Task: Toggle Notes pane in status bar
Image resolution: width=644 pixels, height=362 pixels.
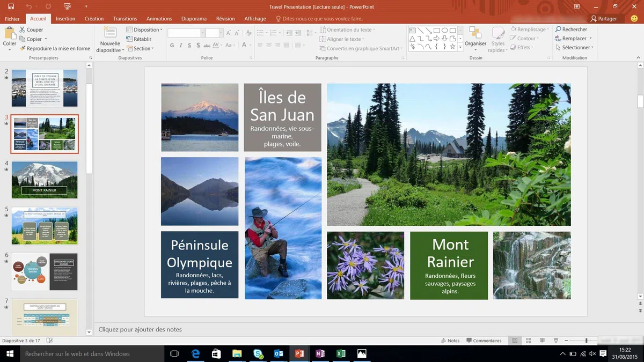Action: click(x=450, y=341)
